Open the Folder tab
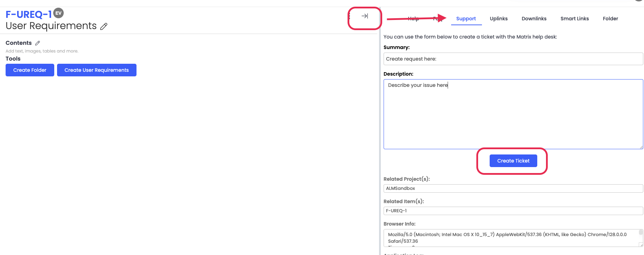 coord(610,19)
